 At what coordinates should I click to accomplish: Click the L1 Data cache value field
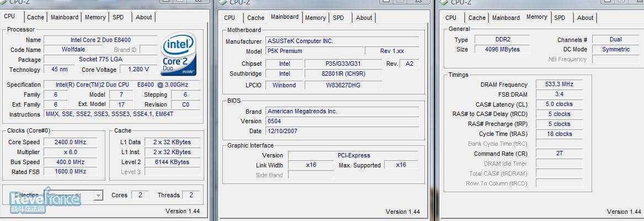pyautogui.click(x=172, y=142)
